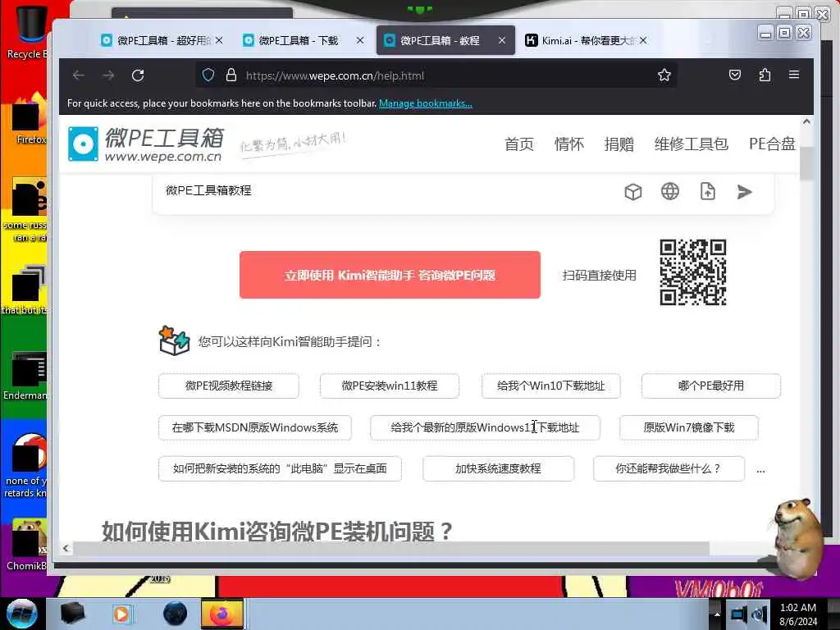
Task: Select the 哪个PE最好用 suggestion
Action: pos(711,386)
